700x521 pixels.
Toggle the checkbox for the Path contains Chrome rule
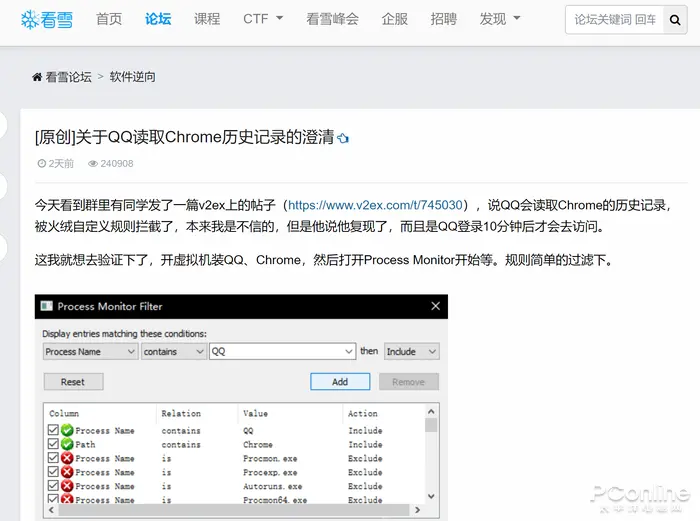pos(53,444)
